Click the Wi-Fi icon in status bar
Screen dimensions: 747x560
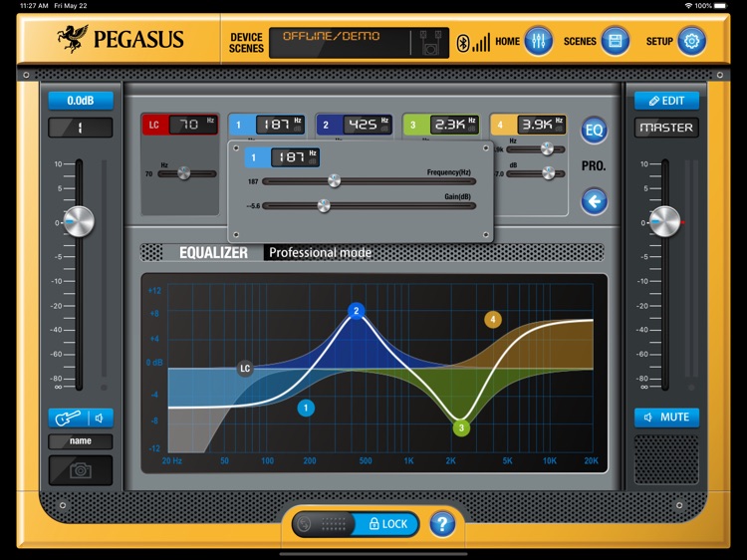click(688, 6)
